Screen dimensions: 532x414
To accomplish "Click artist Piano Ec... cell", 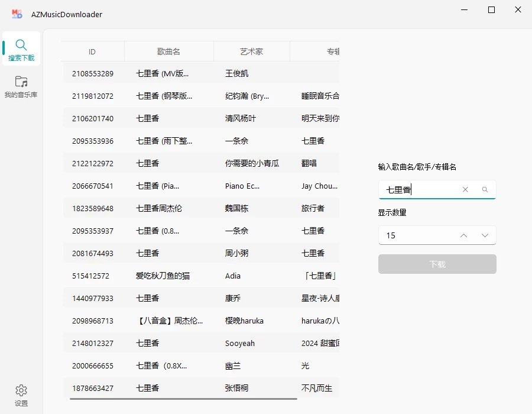I will pyautogui.click(x=242, y=186).
